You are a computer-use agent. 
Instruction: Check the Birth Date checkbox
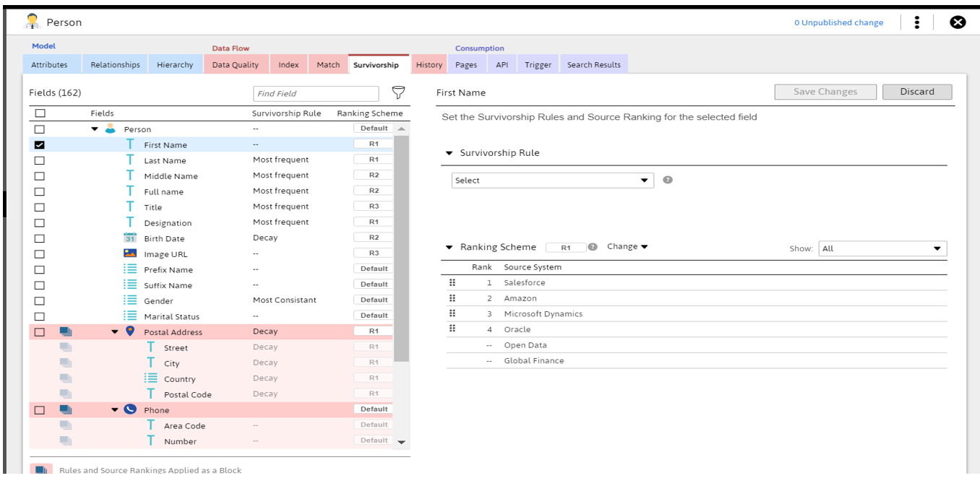(40, 238)
